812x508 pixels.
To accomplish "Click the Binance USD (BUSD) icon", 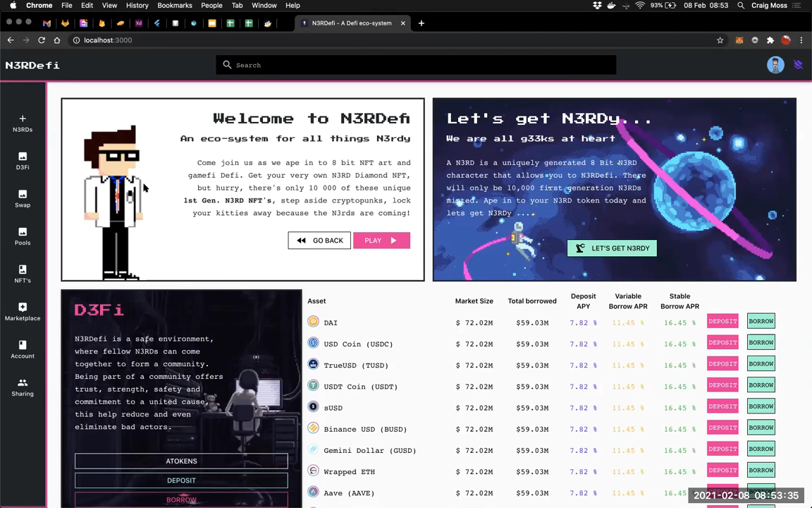I will 313,428.
